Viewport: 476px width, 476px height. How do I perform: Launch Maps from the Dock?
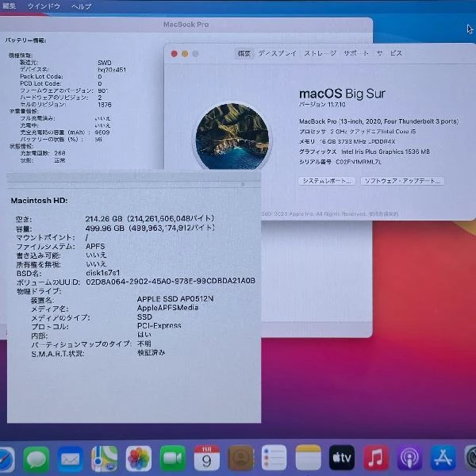pos(105,459)
